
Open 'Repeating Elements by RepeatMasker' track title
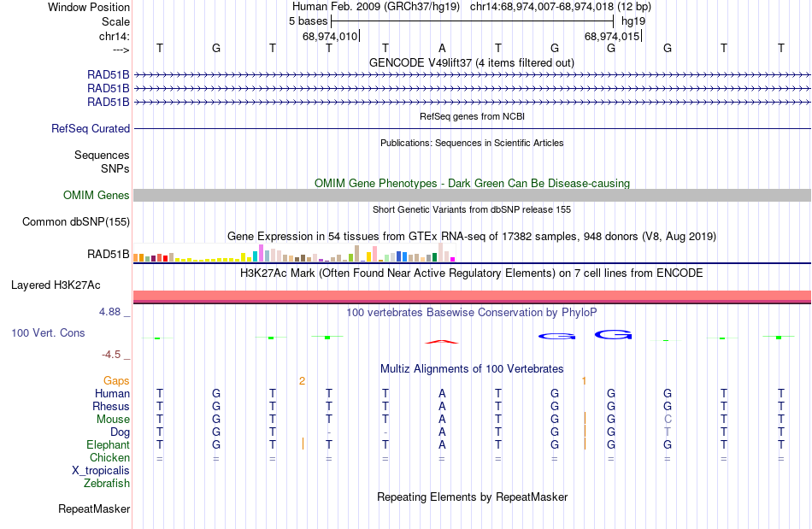(x=472, y=497)
